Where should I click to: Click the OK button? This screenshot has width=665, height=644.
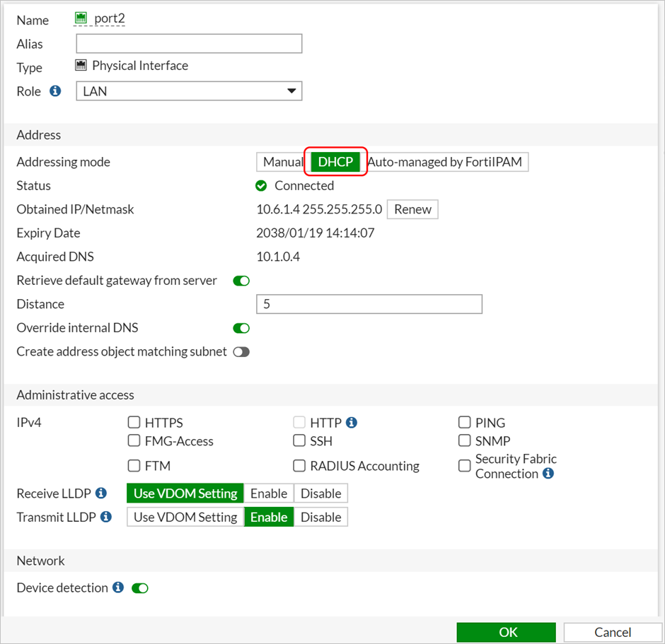click(x=507, y=632)
